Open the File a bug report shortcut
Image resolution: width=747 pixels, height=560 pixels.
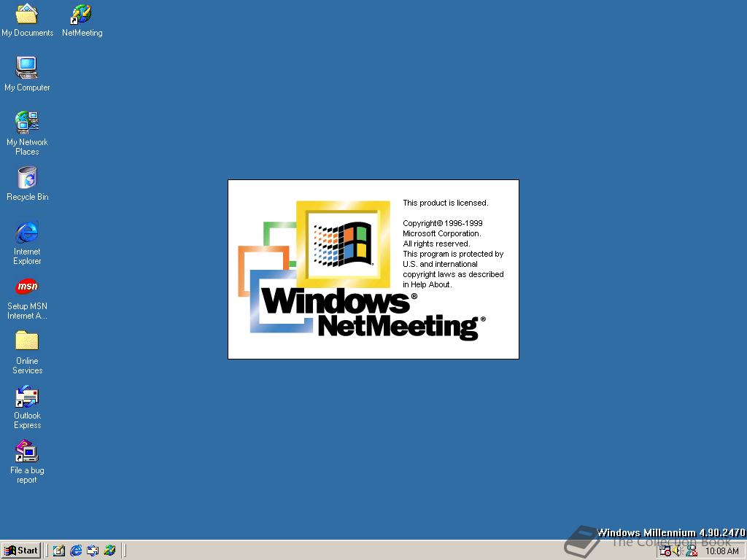point(27,462)
